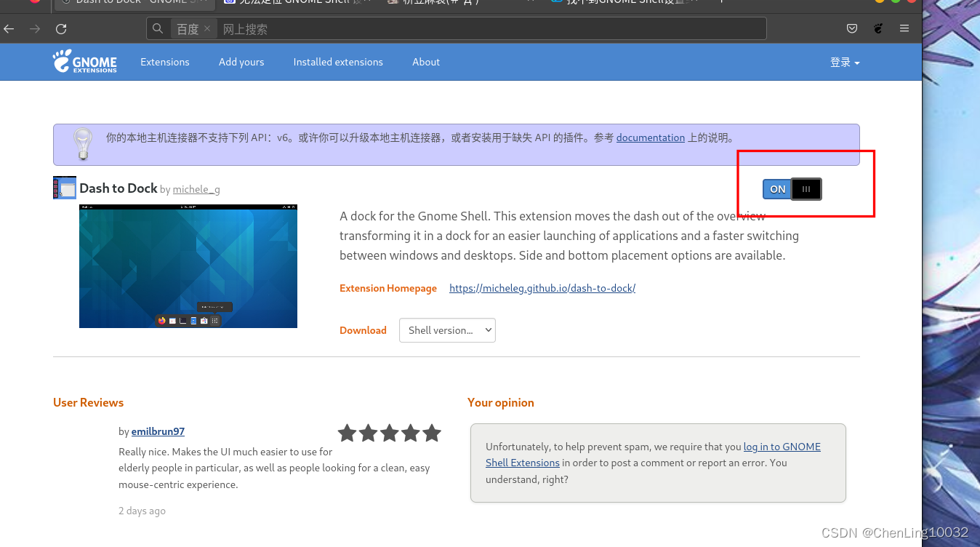Remove the 百度 search engine chip
Screen dimensions: 980x547
point(207,28)
